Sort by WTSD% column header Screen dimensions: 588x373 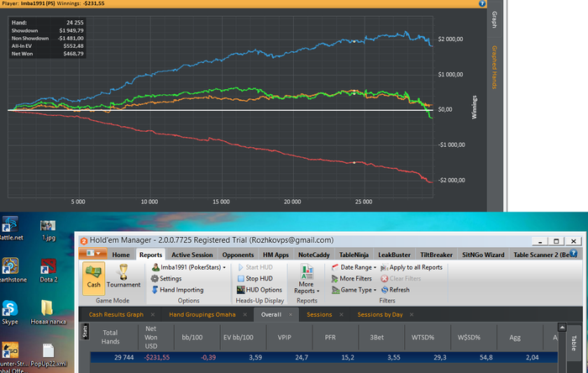pyautogui.click(x=423, y=338)
